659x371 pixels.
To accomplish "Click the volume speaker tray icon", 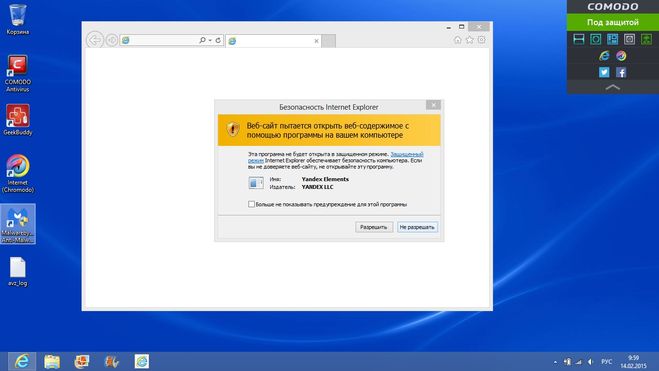I will (x=590, y=362).
